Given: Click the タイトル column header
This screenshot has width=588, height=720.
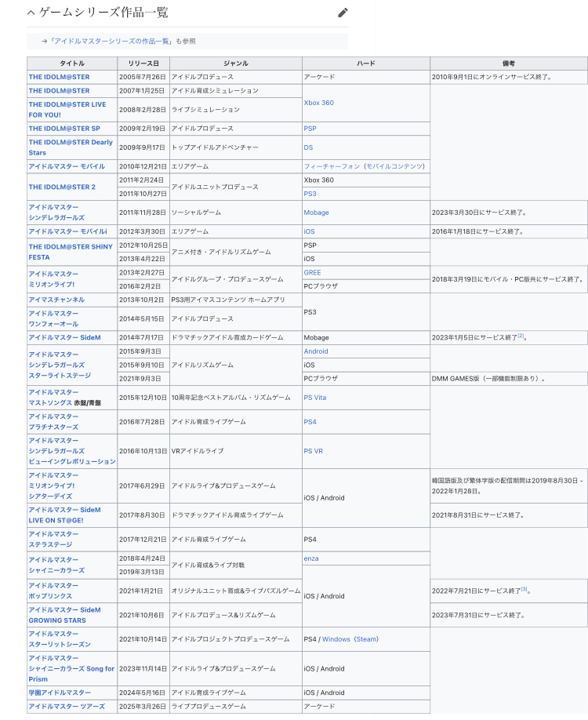Looking at the screenshot, I should click(x=72, y=64).
